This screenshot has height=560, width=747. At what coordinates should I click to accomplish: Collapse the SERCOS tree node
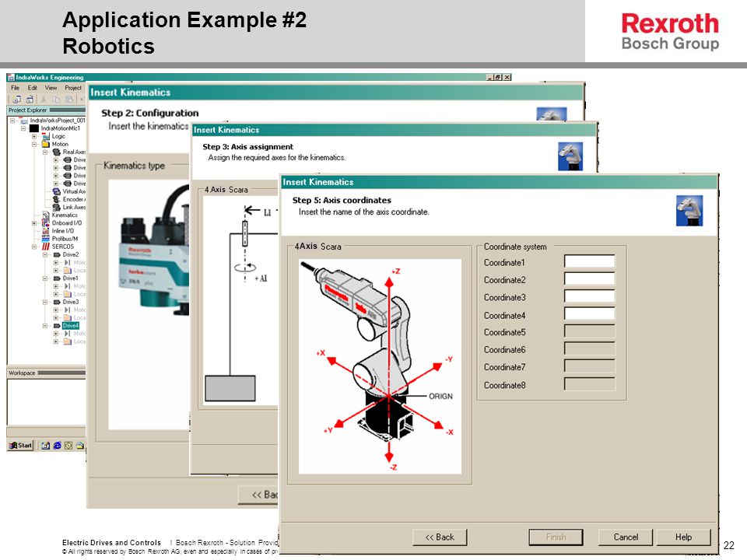pyautogui.click(x=34, y=247)
